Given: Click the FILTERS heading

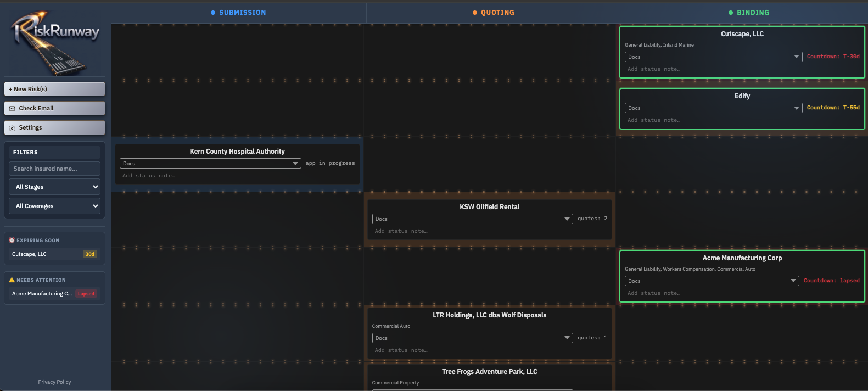Looking at the screenshot, I should click(x=25, y=153).
